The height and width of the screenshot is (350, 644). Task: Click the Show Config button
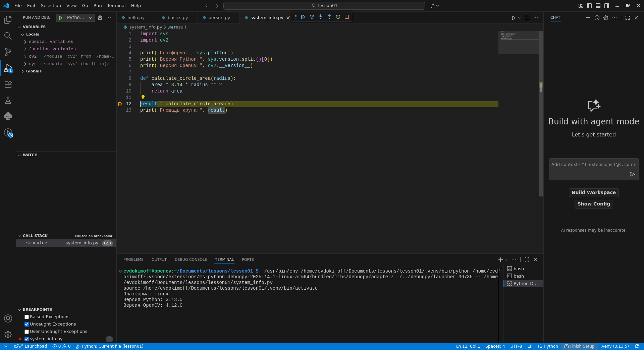[593, 204]
